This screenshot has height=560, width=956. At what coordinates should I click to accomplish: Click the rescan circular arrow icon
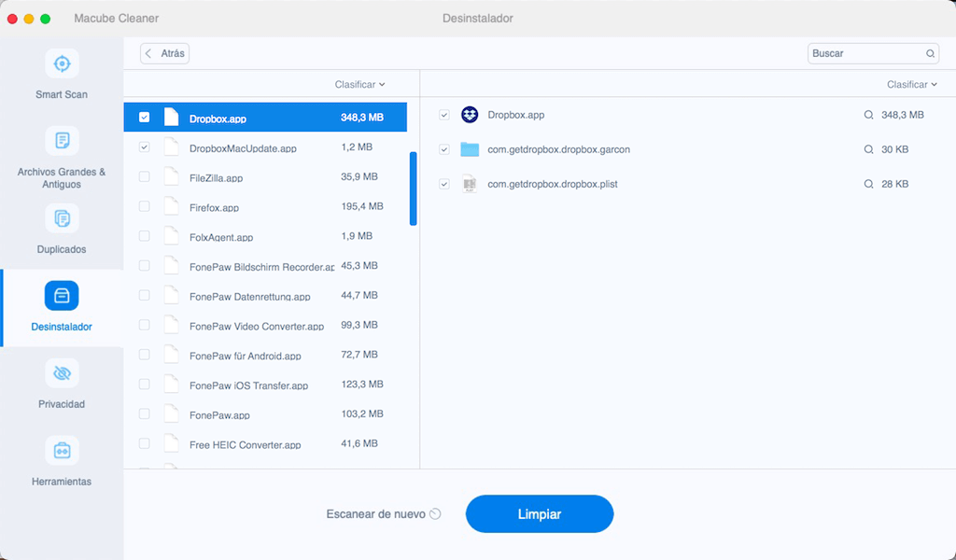point(435,513)
